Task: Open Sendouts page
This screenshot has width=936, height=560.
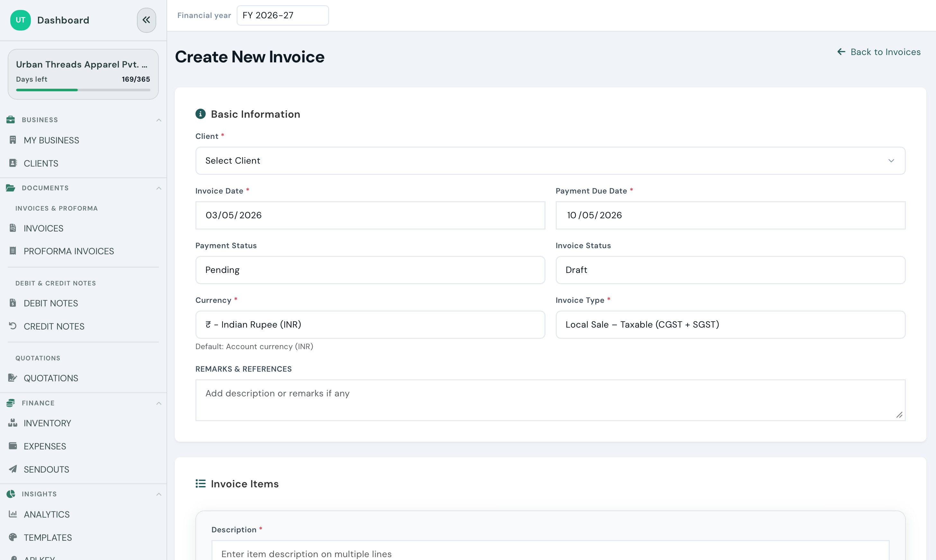Action: [46, 469]
